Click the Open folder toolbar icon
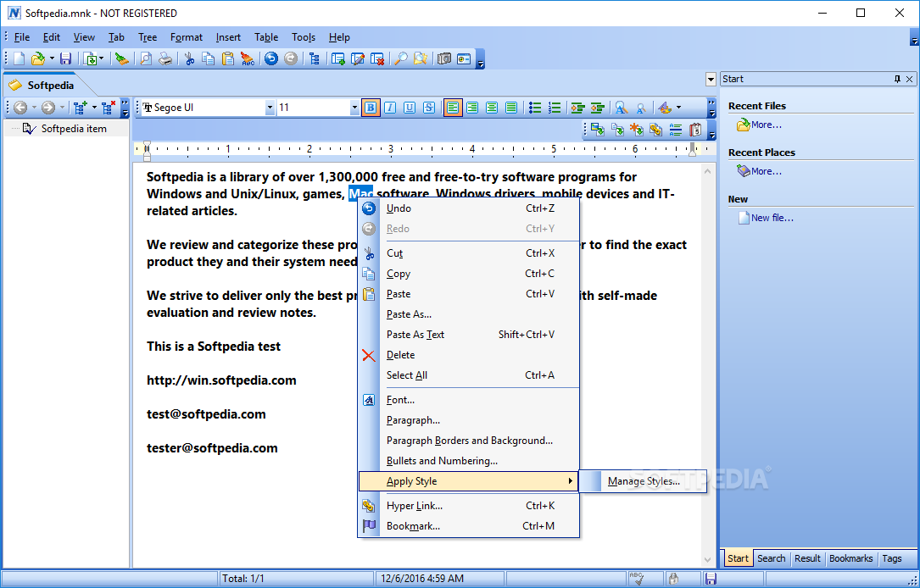 pos(38,58)
